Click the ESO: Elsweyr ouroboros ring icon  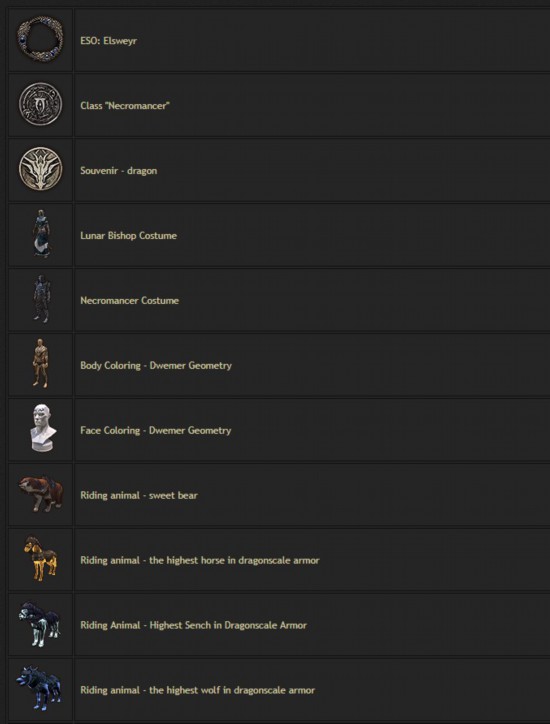tap(40, 39)
